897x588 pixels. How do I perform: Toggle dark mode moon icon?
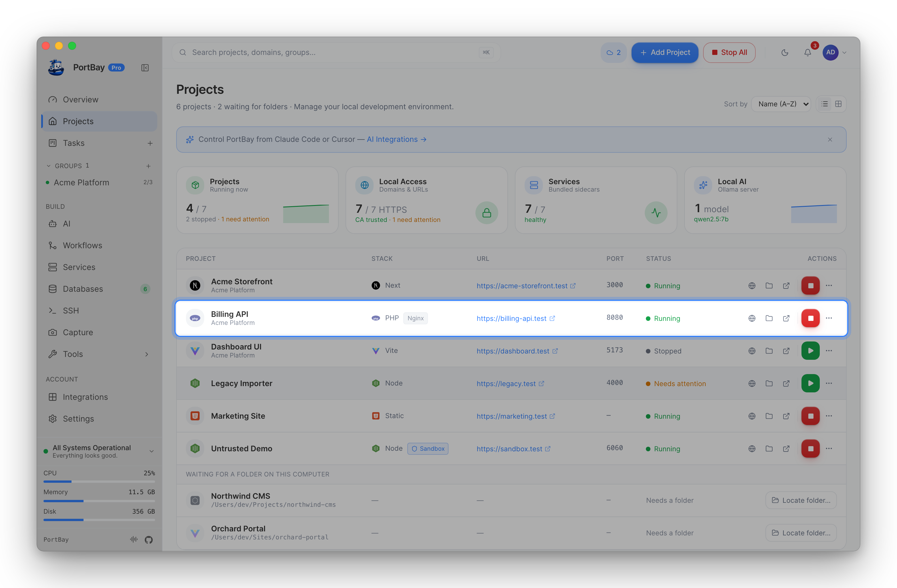pyautogui.click(x=785, y=53)
